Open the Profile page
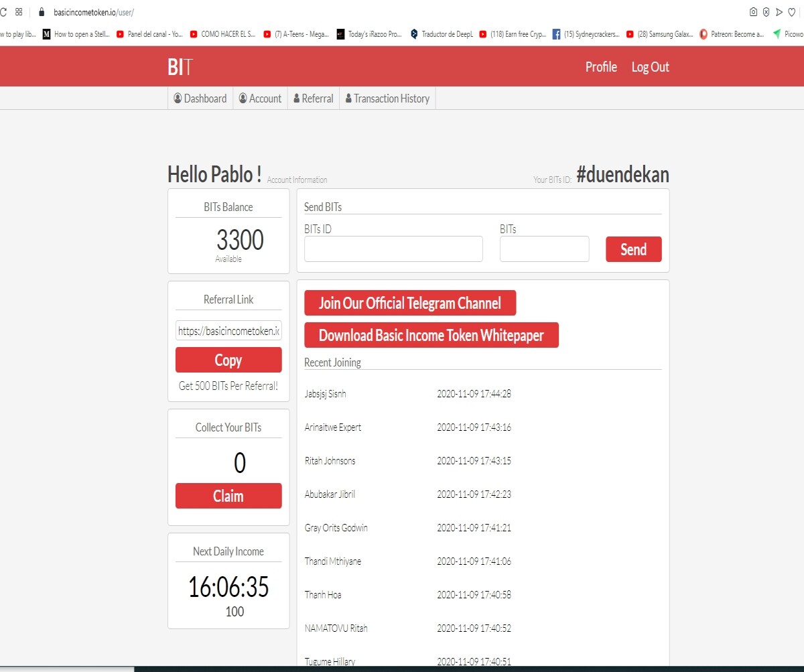Screen dimensions: 804x672 click(x=601, y=67)
